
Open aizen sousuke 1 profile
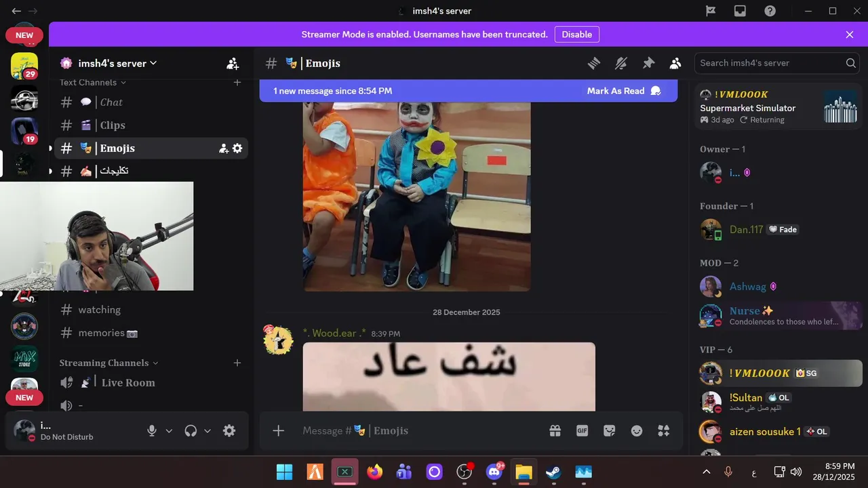pos(778,432)
